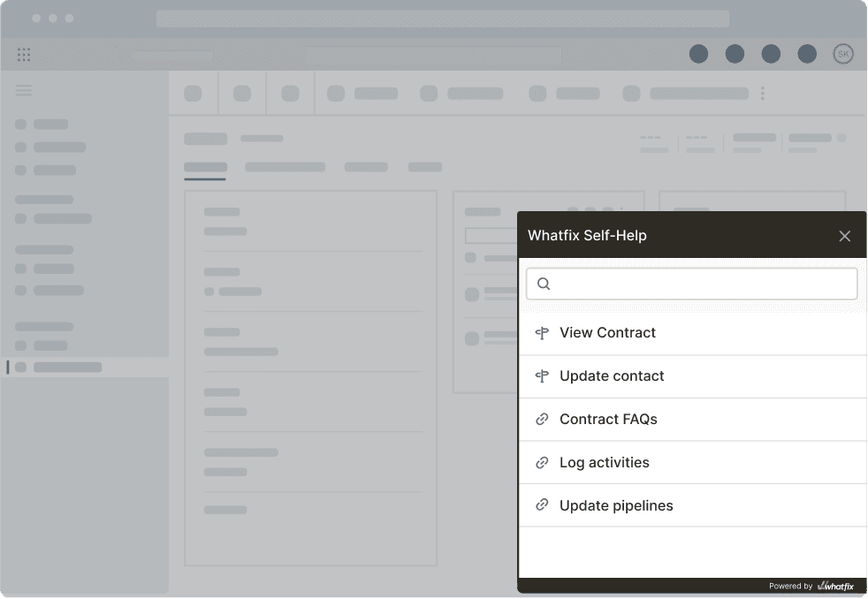
Task: Open the vertical three-dot toolbar overflow menu
Action: click(x=762, y=94)
